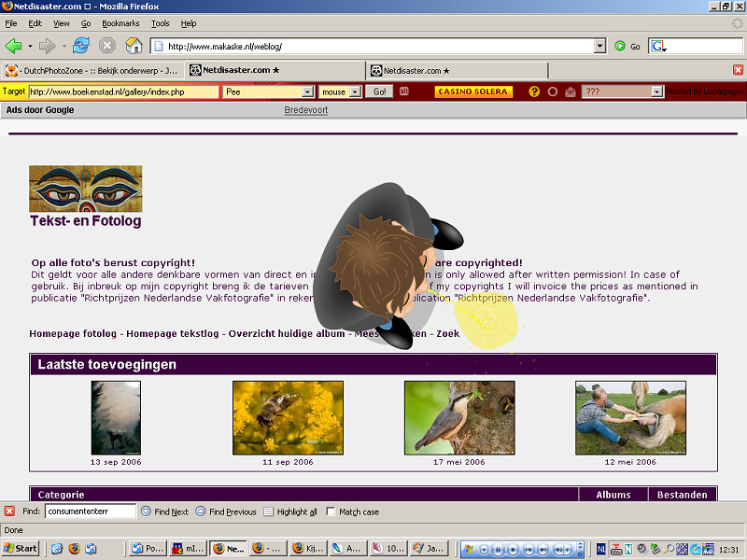Click the Netdisaster help question mark icon

(x=534, y=91)
